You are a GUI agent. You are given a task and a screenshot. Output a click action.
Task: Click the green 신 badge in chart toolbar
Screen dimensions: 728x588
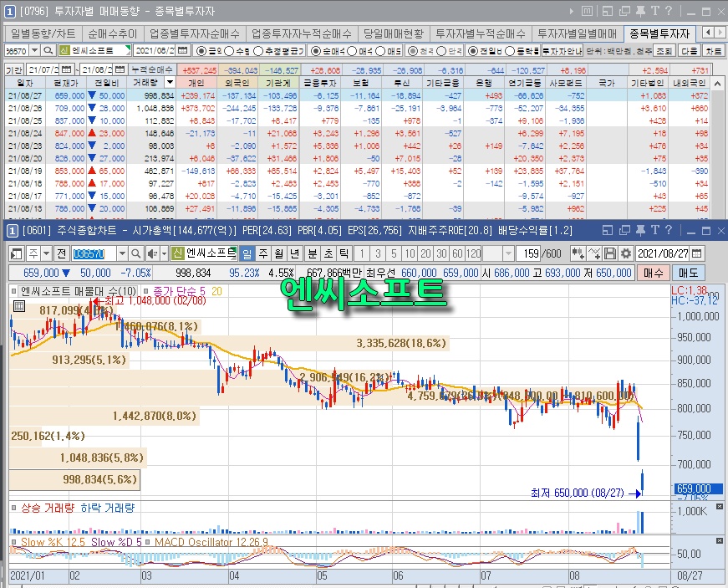tap(177, 253)
